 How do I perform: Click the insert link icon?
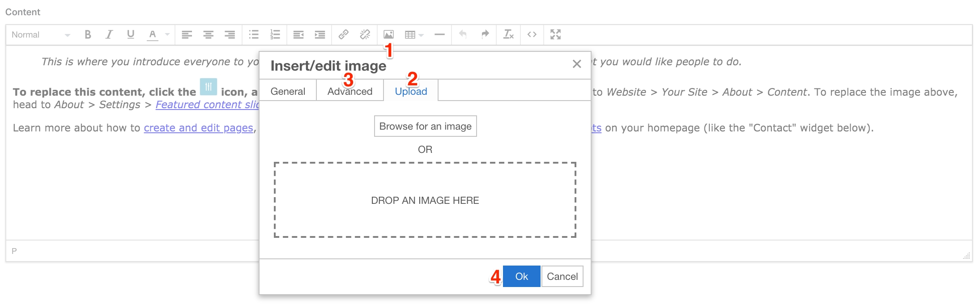[343, 34]
